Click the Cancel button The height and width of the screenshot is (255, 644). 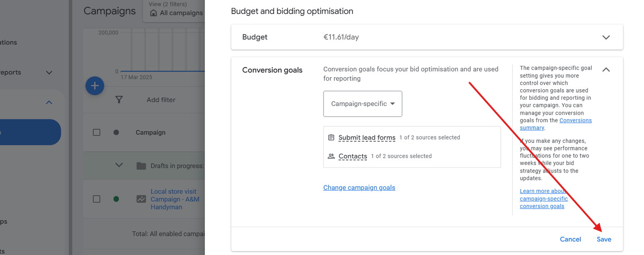[570, 239]
